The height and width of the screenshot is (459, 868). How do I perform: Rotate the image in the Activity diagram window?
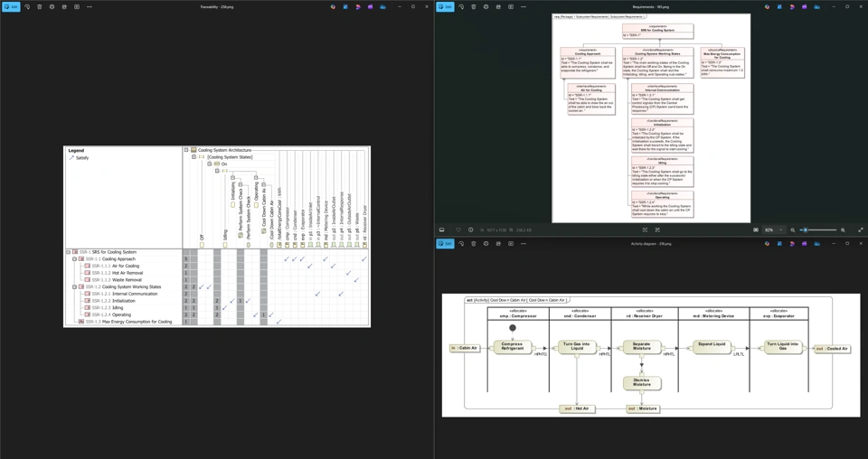pyautogui.click(x=461, y=243)
